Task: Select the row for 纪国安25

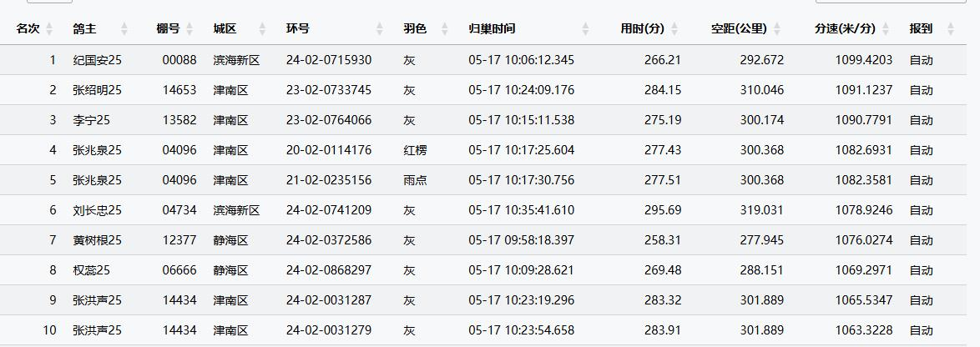Action: point(97,60)
